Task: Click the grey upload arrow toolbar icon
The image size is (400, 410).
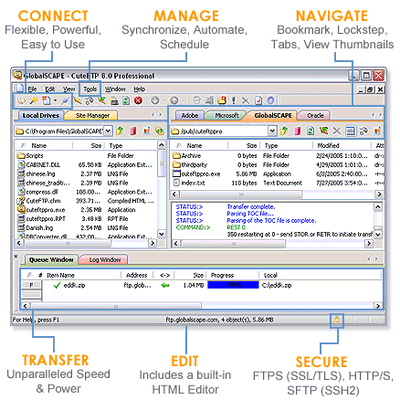Action: tap(174, 100)
